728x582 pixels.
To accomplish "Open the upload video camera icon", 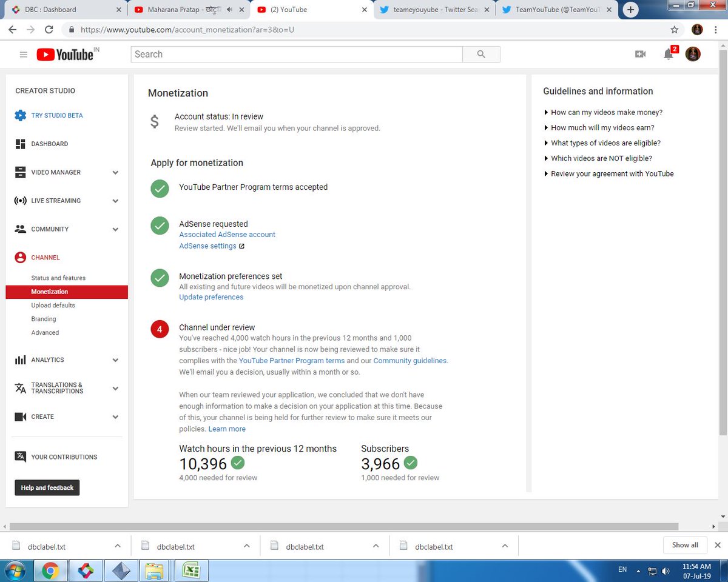I will (640, 54).
